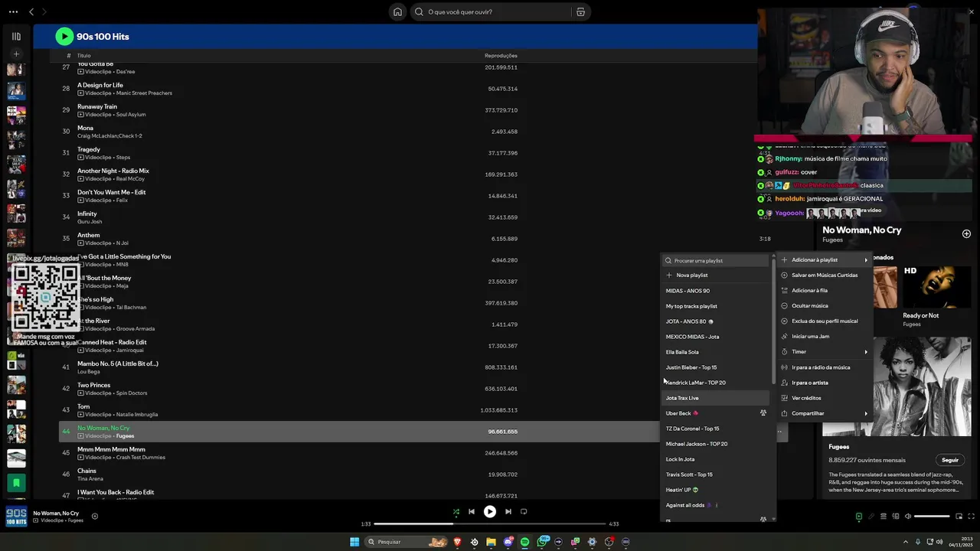This screenshot has width=980, height=551.
Task: Skip to the next track
Action: click(x=508, y=511)
